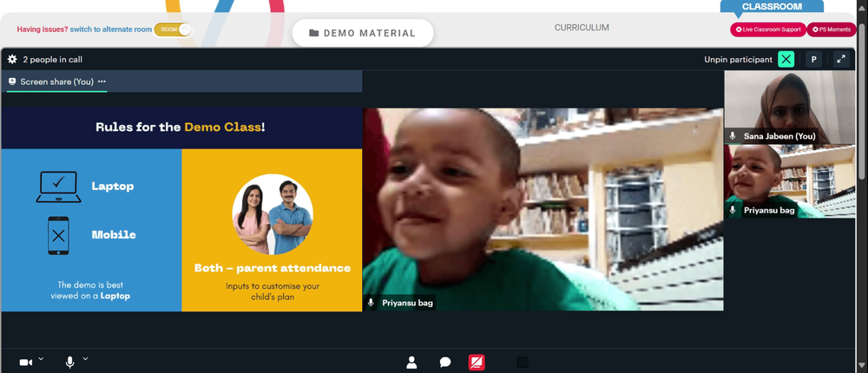The height and width of the screenshot is (373, 868).
Task: Select Priyansu bag small video thumbnail
Action: pyautogui.click(x=790, y=181)
